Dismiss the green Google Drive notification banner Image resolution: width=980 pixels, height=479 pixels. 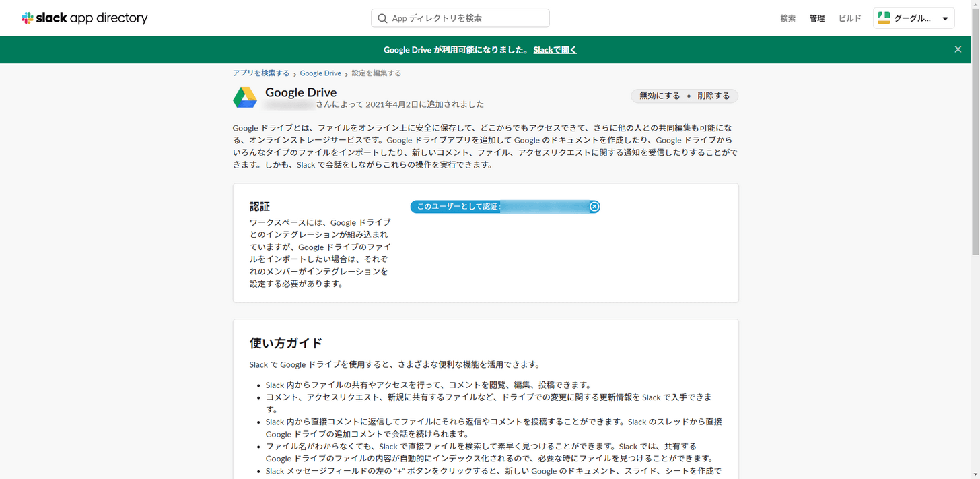click(957, 49)
